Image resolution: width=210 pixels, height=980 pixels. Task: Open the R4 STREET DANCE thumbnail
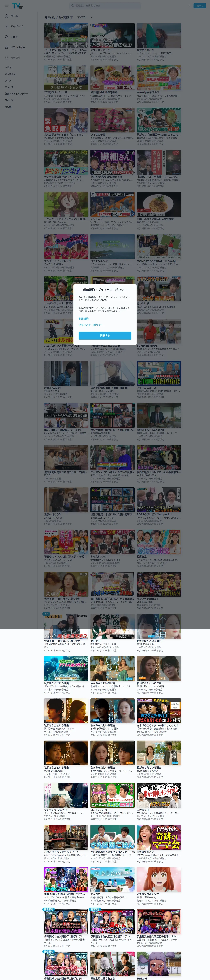tap(66, 415)
